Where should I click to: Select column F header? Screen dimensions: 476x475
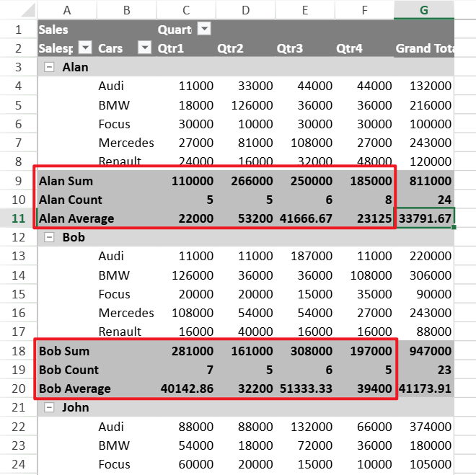click(365, 10)
